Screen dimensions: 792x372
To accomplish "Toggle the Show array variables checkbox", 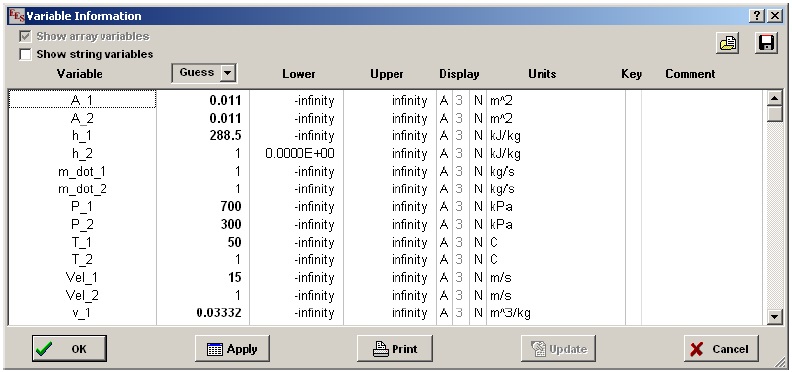I will (x=25, y=36).
